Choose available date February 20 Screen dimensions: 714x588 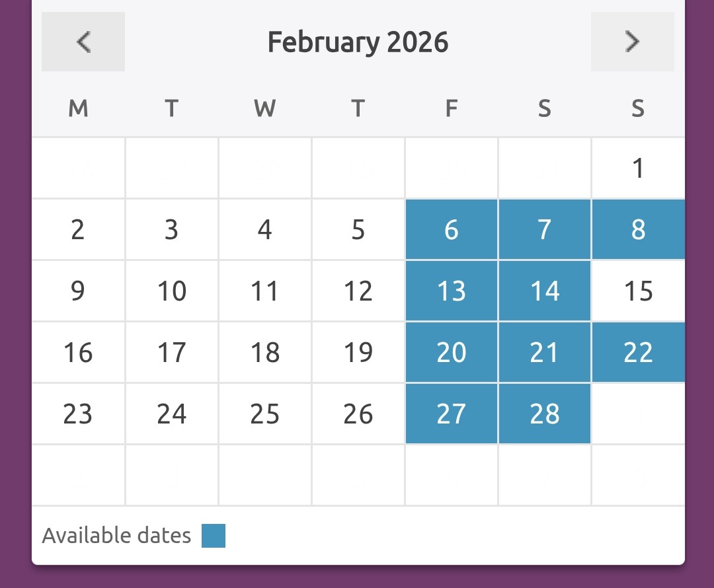pos(452,353)
